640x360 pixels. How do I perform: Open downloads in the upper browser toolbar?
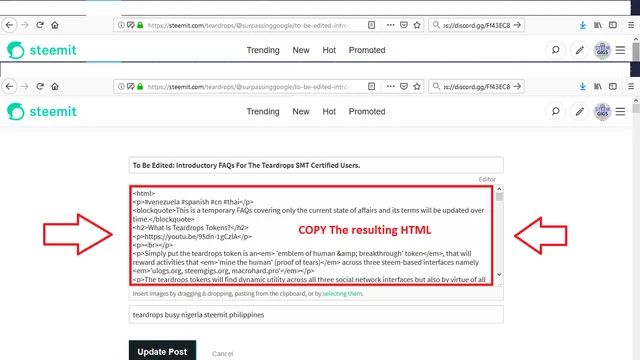pos(582,25)
